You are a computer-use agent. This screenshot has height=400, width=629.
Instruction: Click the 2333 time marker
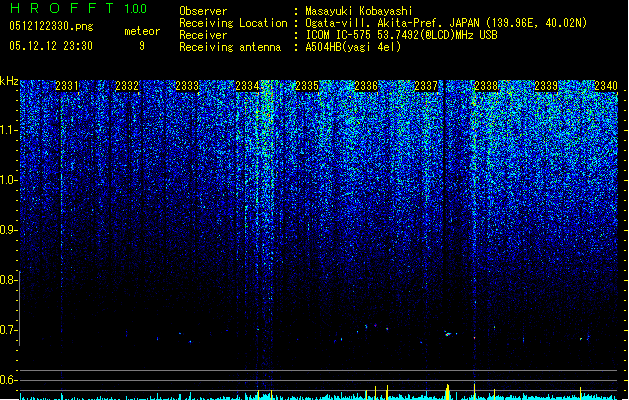tap(187, 86)
